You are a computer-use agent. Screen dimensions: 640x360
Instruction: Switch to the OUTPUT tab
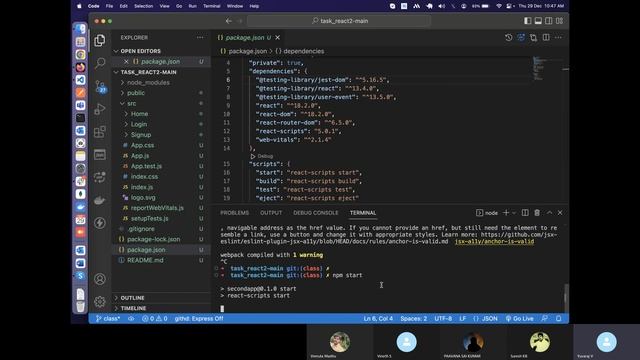tap(271, 213)
